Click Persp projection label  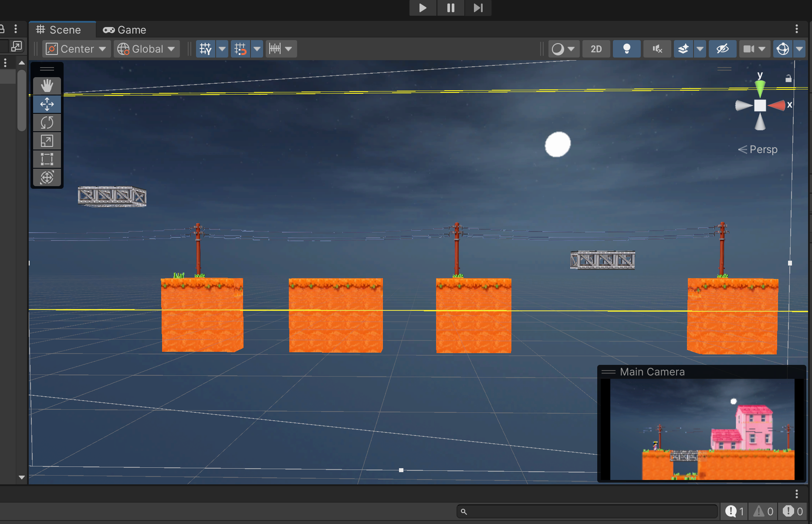tap(763, 150)
